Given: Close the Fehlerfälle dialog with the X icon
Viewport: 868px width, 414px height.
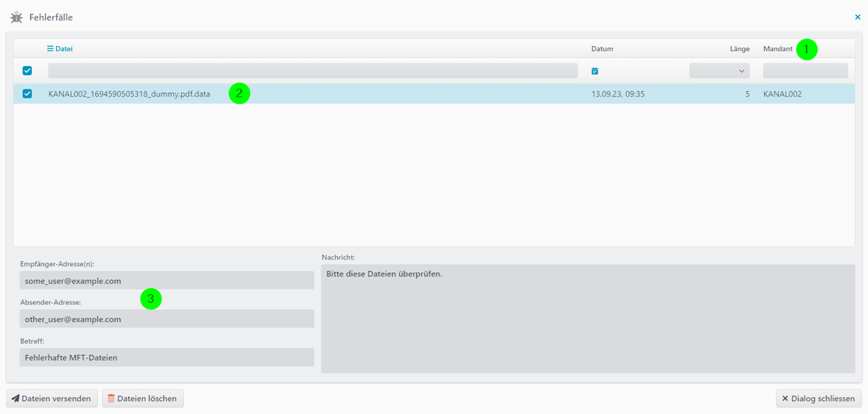Looking at the screenshot, I should click(x=858, y=17).
